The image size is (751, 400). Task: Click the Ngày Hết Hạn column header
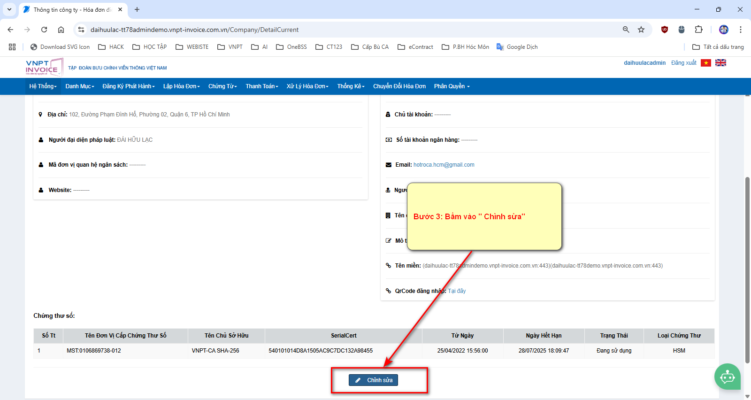[x=544, y=336]
